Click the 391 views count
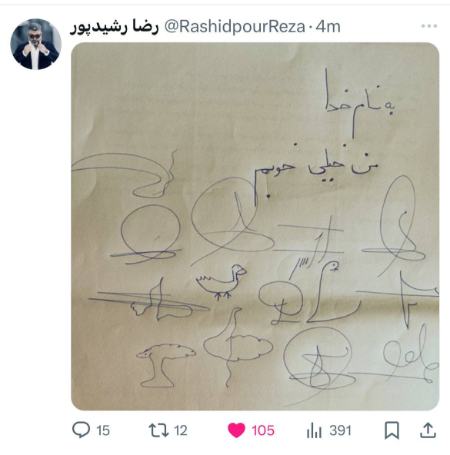Image resolution: width=450 pixels, height=455 pixels. (x=340, y=430)
